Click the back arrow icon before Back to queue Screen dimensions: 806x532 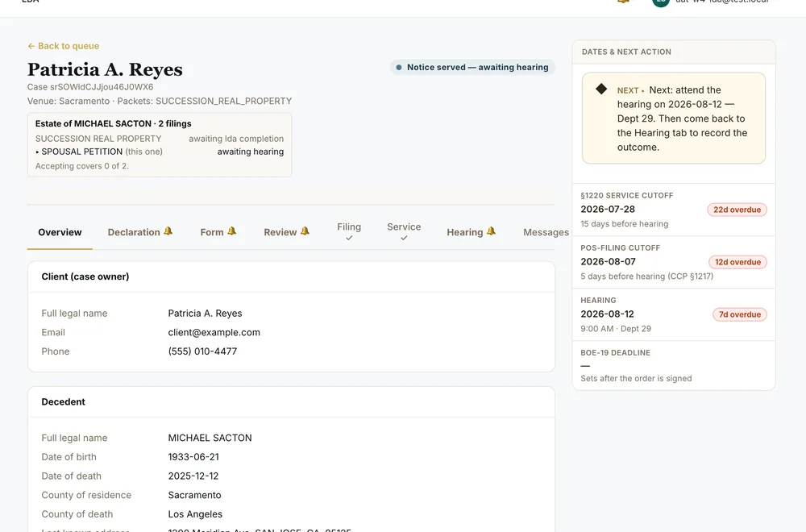pos(31,46)
